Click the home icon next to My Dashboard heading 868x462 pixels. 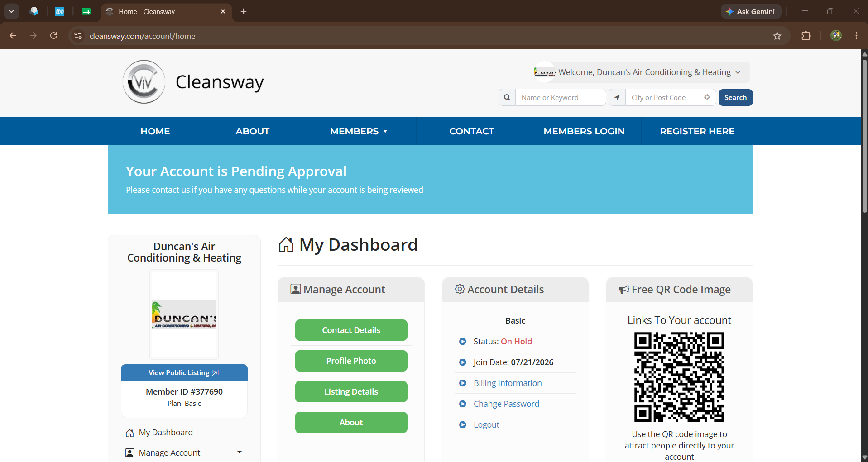coord(286,245)
